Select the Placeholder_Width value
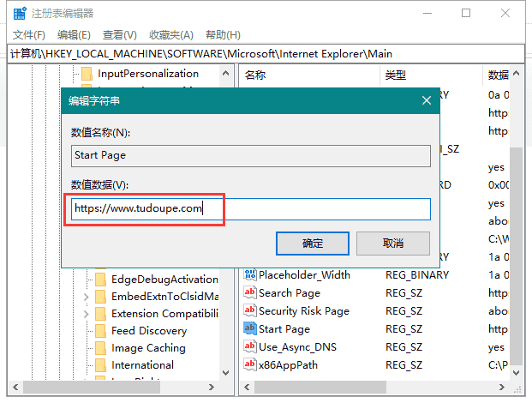Screen dimensions: 532x403 tap(304, 275)
